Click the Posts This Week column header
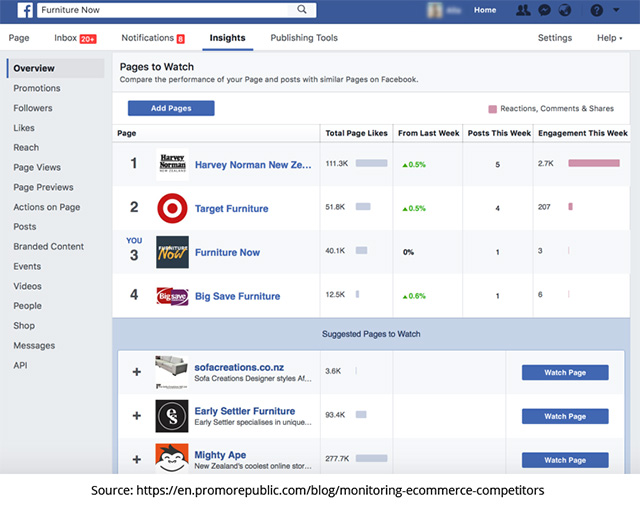640x505 pixels. click(499, 133)
